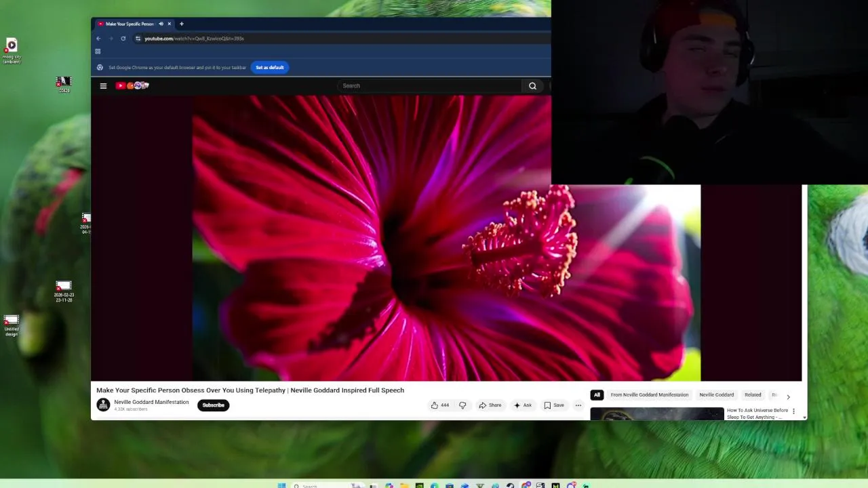The height and width of the screenshot is (488, 868).
Task: Open the suggested video's thumbnail
Action: point(656,414)
